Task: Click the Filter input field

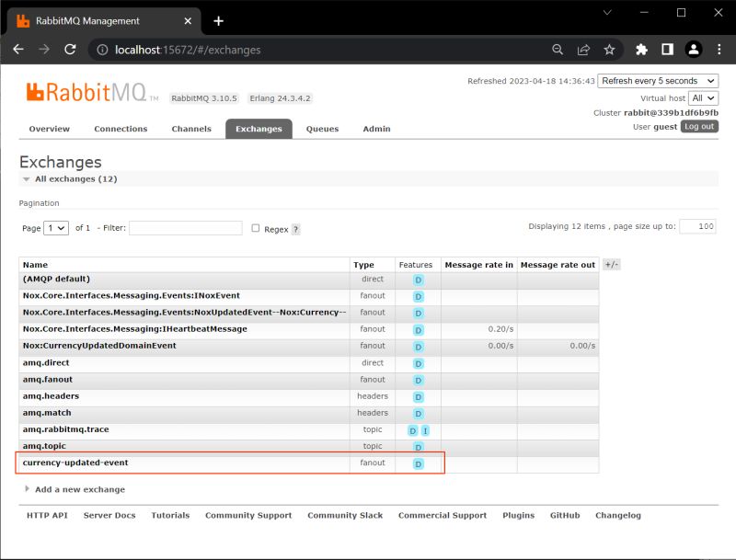Action: (184, 228)
